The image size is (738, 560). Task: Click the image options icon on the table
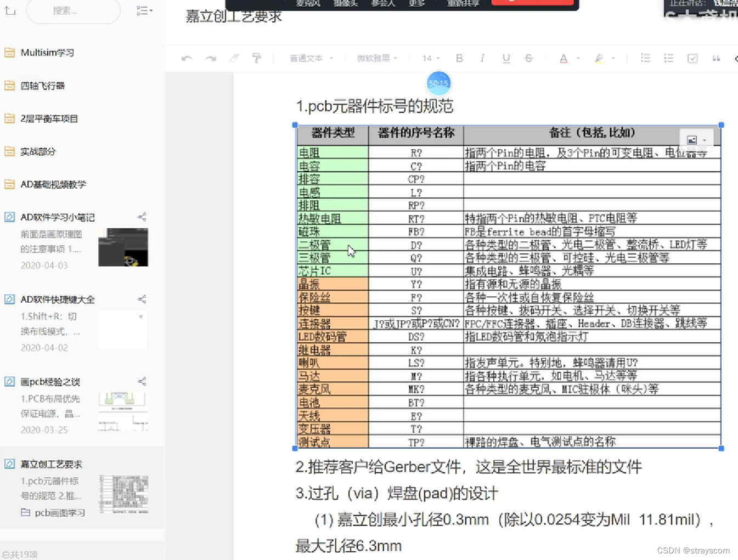coord(692,140)
